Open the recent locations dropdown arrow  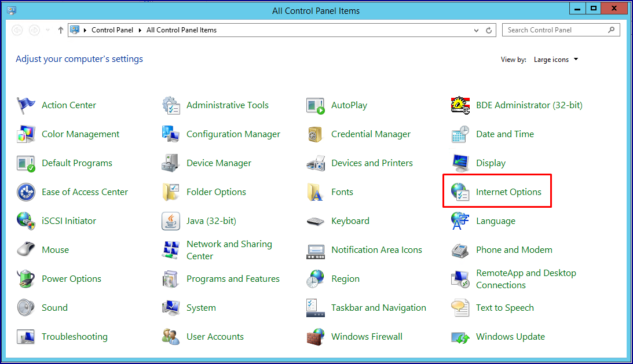[x=47, y=30]
